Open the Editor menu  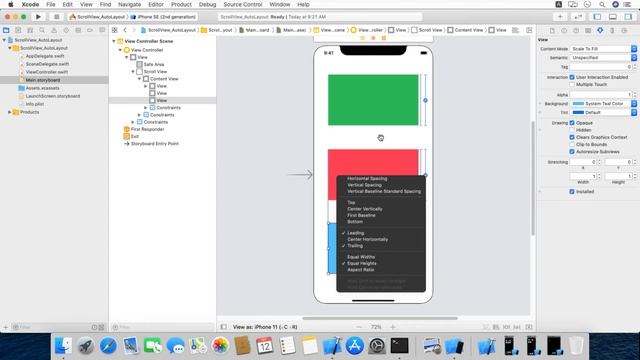156,4
